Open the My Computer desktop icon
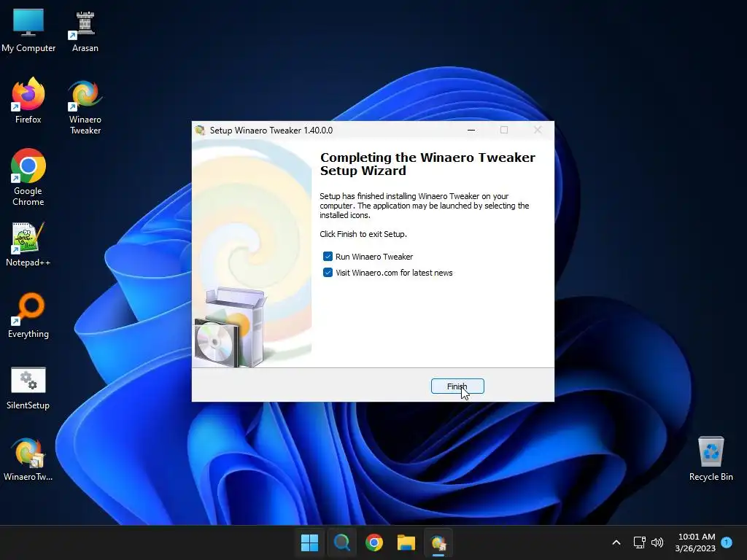 pos(28,31)
